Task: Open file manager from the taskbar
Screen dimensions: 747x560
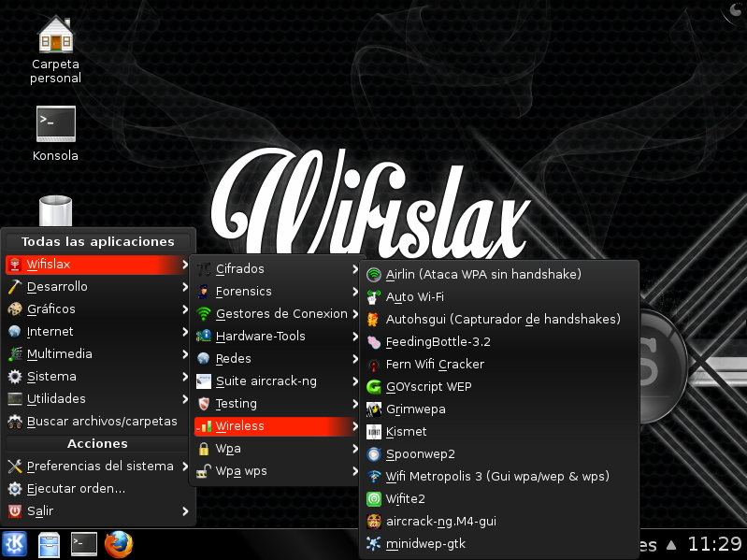Action: pos(49,544)
